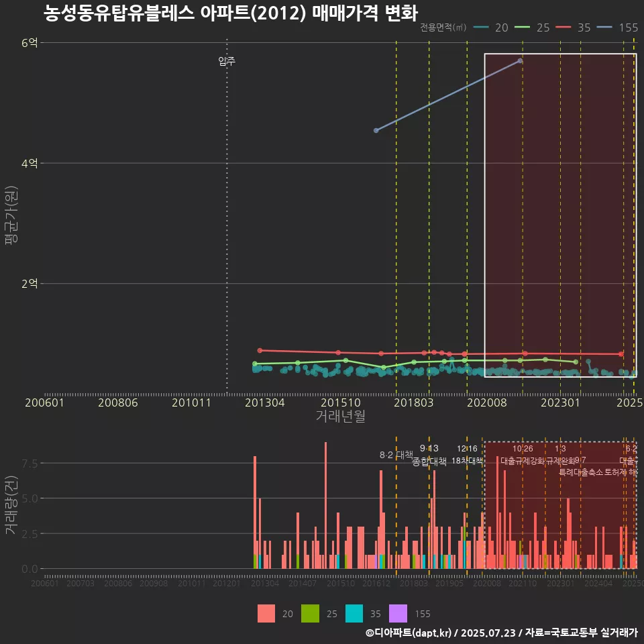Click the 20㎡ legend line at top
644x644 pixels.
[481, 28]
